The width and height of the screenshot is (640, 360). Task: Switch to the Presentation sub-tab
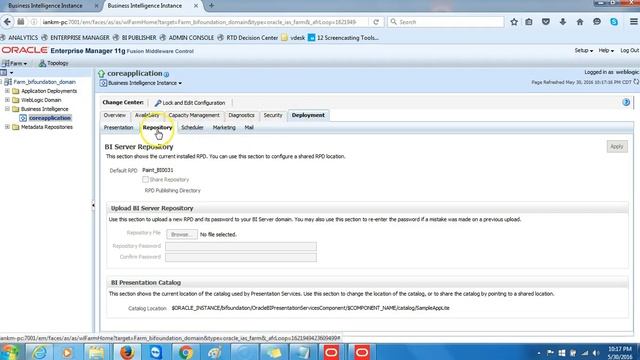[x=118, y=127]
